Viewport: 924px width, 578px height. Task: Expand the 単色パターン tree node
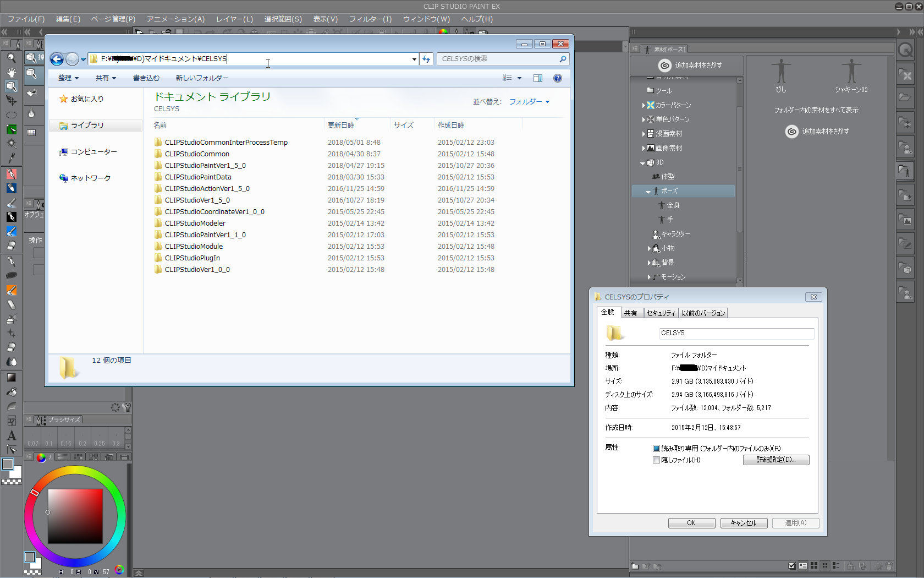(x=643, y=119)
